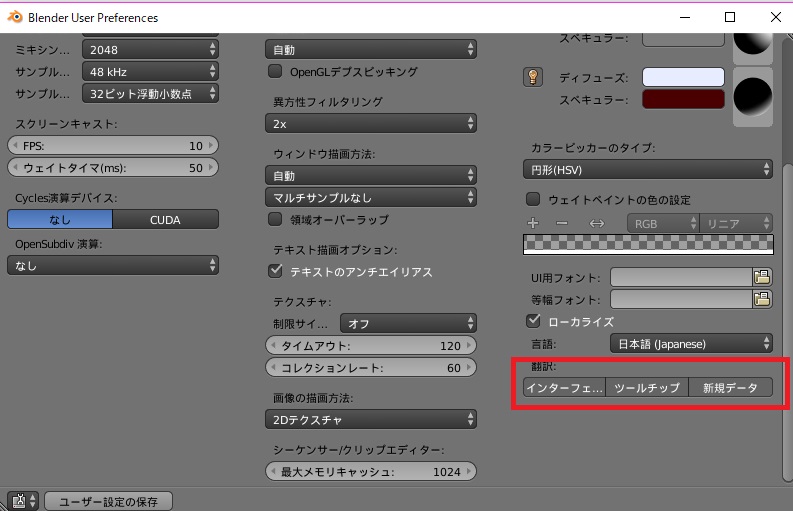Open the 等幅フォント file browser icon

coord(762,299)
